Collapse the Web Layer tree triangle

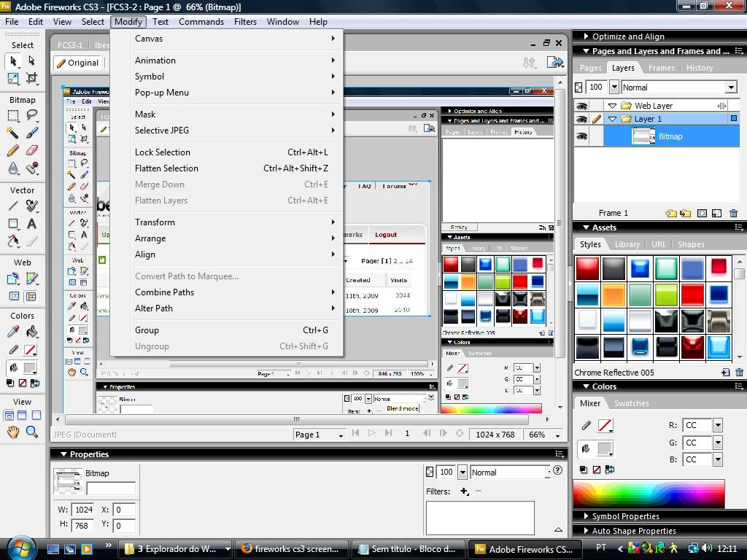click(613, 106)
